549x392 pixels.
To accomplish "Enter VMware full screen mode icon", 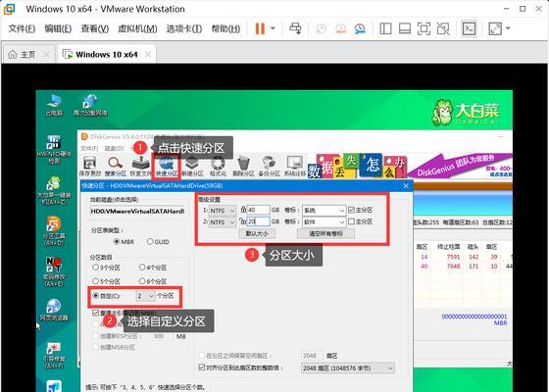I will click(x=424, y=28).
